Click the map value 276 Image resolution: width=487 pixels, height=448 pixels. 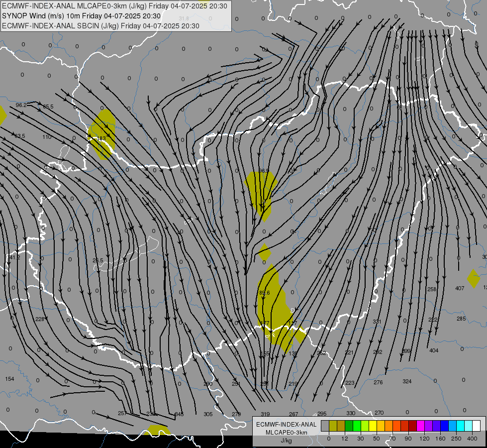(x=378, y=382)
